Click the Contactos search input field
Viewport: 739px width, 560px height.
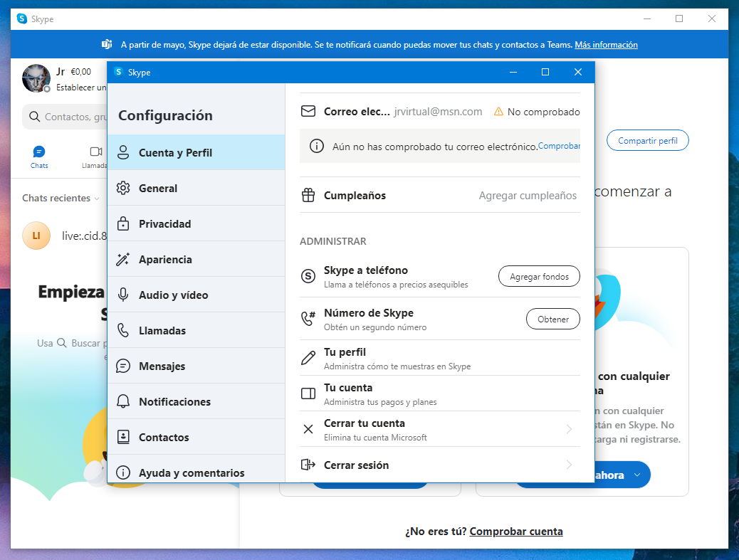click(71, 117)
